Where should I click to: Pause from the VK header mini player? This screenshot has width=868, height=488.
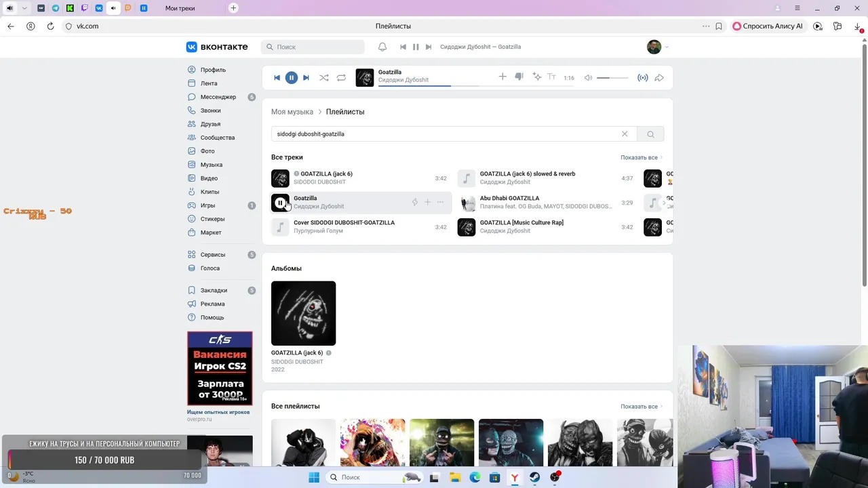416,47
